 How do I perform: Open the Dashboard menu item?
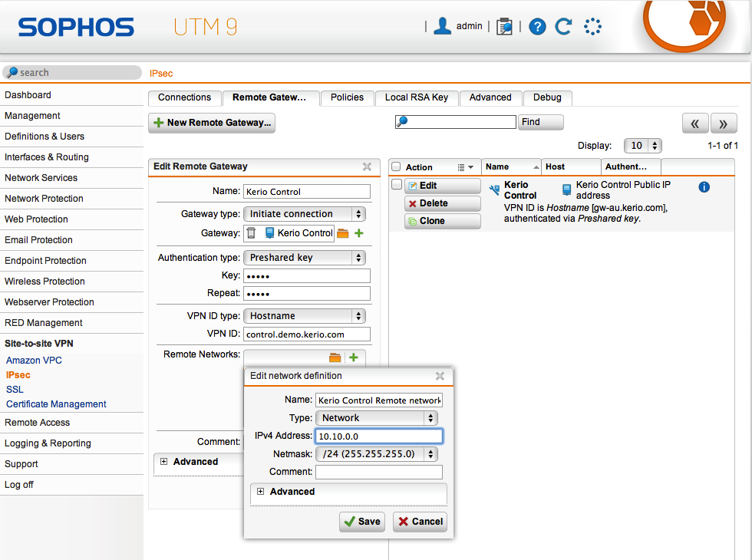click(72, 95)
